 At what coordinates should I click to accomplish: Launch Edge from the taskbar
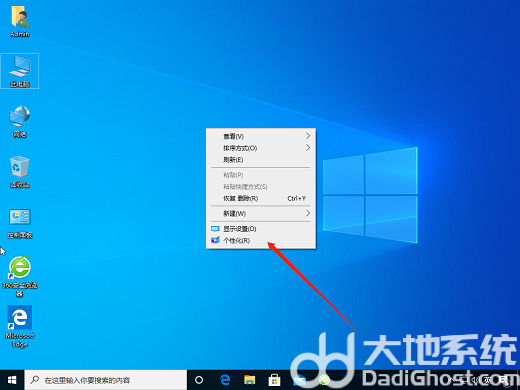click(x=225, y=380)
